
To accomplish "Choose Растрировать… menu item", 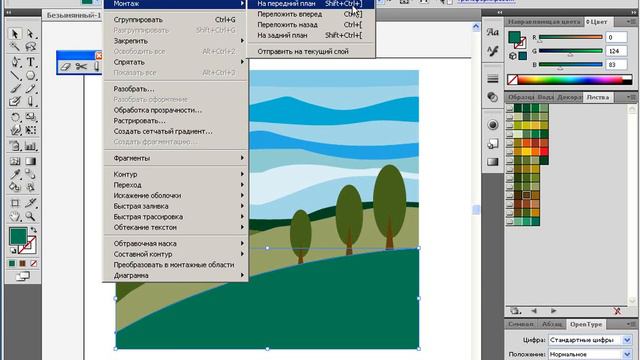I will pos(176,121).
